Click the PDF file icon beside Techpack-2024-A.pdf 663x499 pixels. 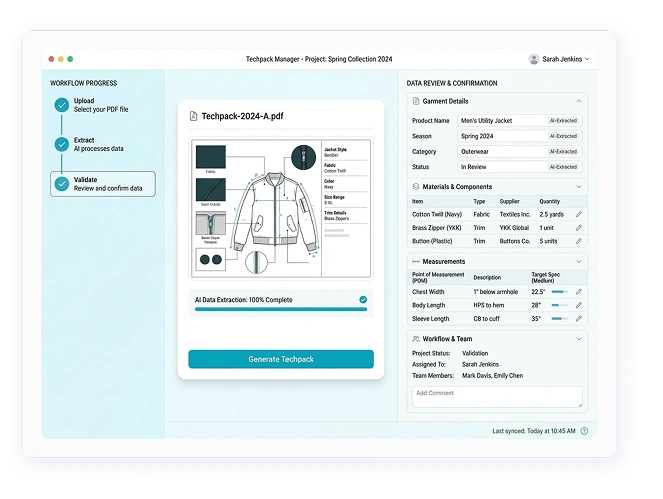[193, 116]
